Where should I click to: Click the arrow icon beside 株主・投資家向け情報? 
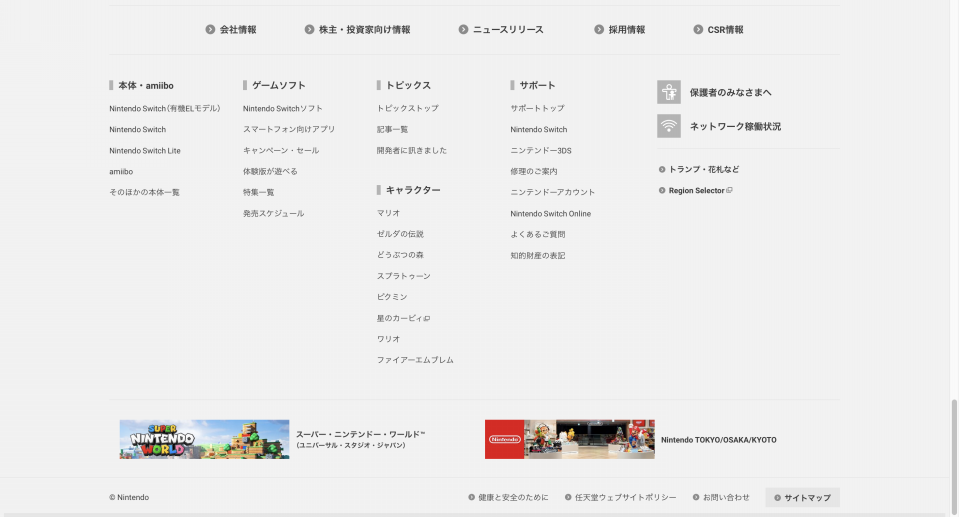(x=309, y=29)
